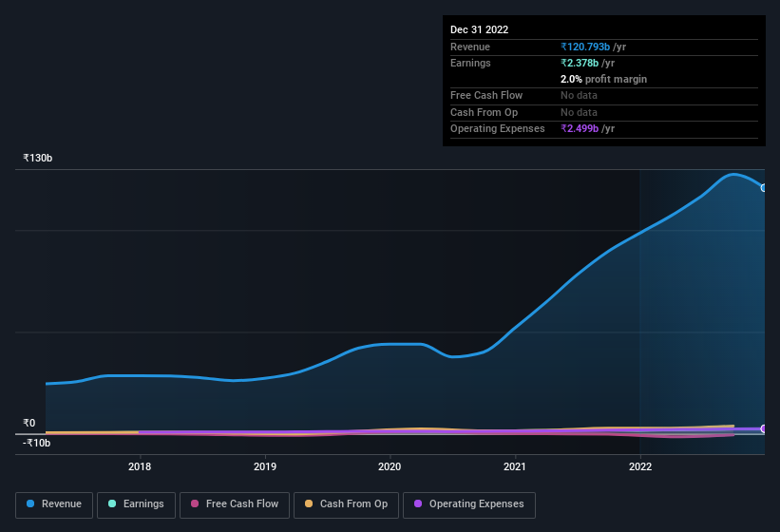Click the 2018 x-axis label
Viewport: 780px width, 532px height.
[x=140, y=466]
